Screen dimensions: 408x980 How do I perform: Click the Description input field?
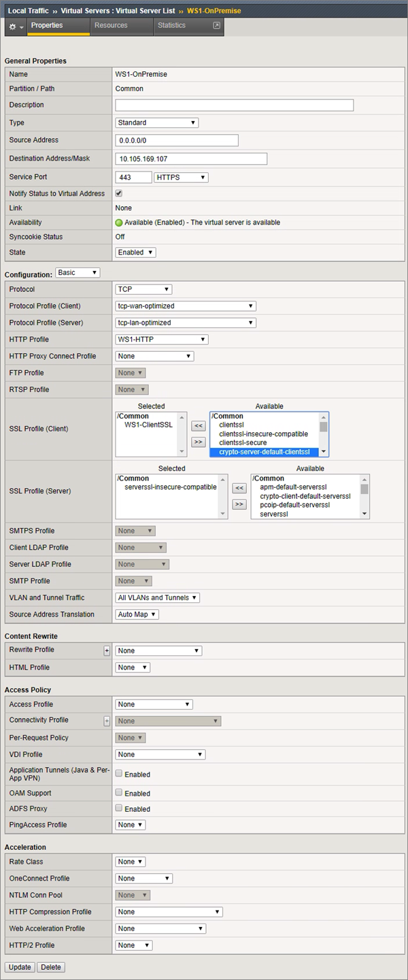(235, 105)
